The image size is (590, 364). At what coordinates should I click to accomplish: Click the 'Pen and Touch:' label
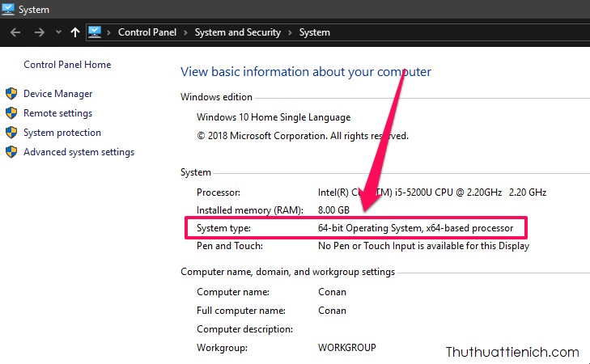(230, 246)
